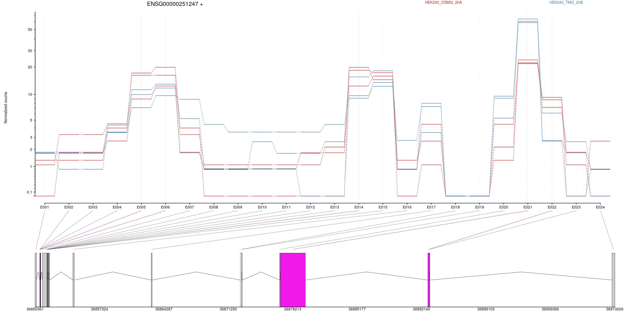Click exon label E007

(x=189, y=207)
